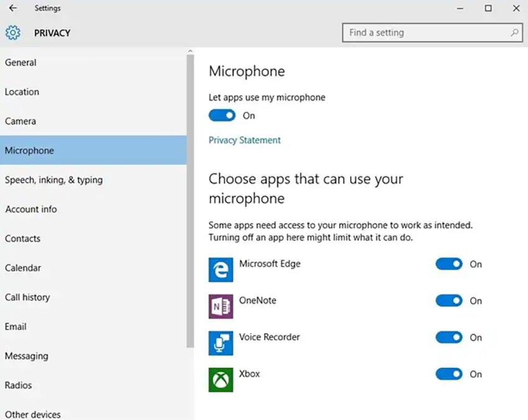Toggle OneNote microphone access switch

449,301
